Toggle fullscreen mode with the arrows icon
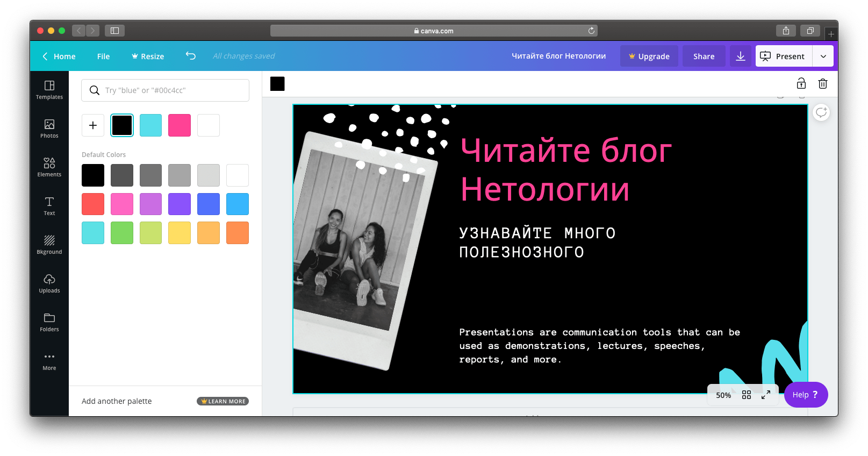The image size is (868, 456). (x=766, y=395)
